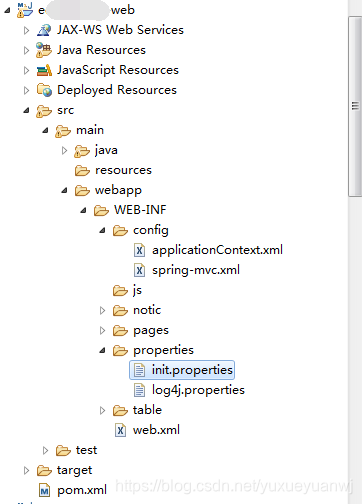The width and height of the screenshot is (362, 504).
Task: Click the config folder icon
Action: (x=120, y=231)
